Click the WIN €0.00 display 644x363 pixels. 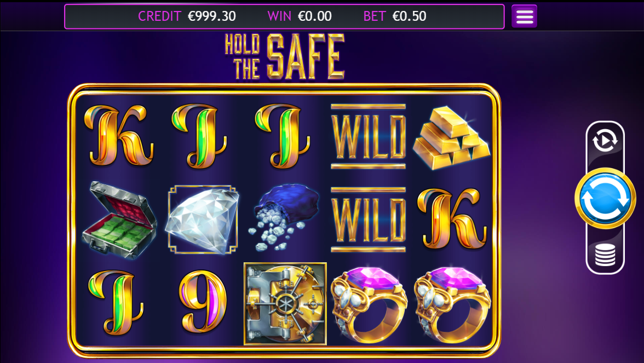(x=300, y=16)
